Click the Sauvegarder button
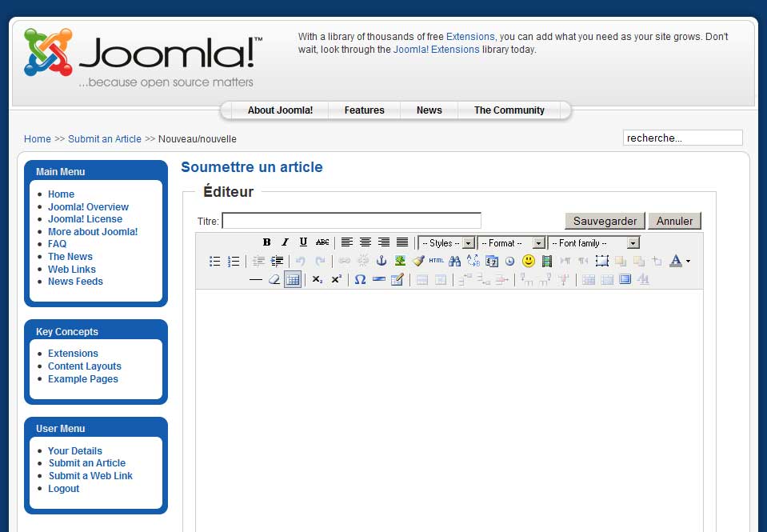The width and height of the screenshot is (767, 532). point(605,221)
